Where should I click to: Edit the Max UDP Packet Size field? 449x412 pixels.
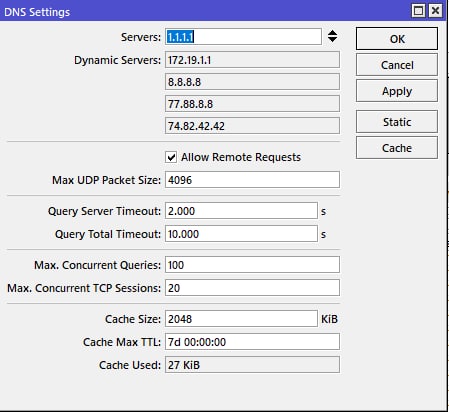[252, 180]
